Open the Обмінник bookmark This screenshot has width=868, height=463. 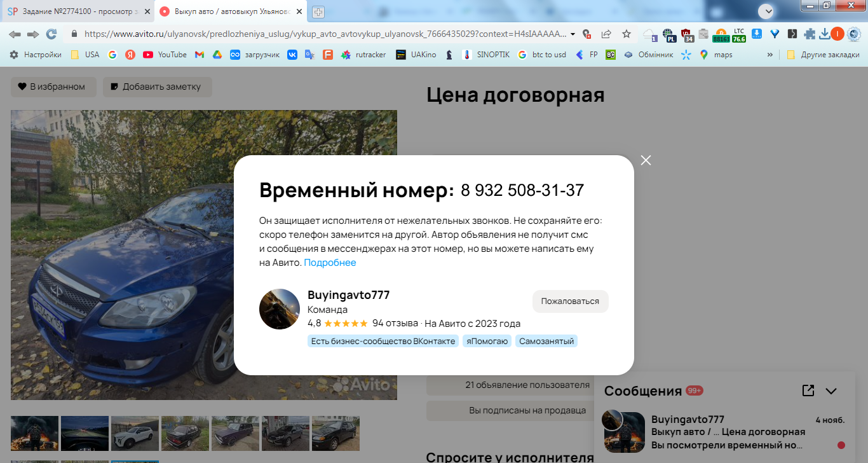[x=648, y=55]
